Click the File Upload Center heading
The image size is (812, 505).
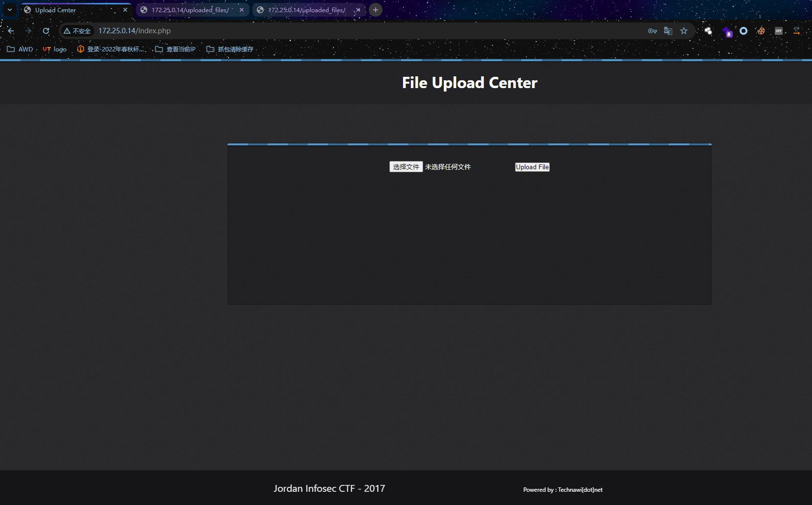[x=470, y=83]
